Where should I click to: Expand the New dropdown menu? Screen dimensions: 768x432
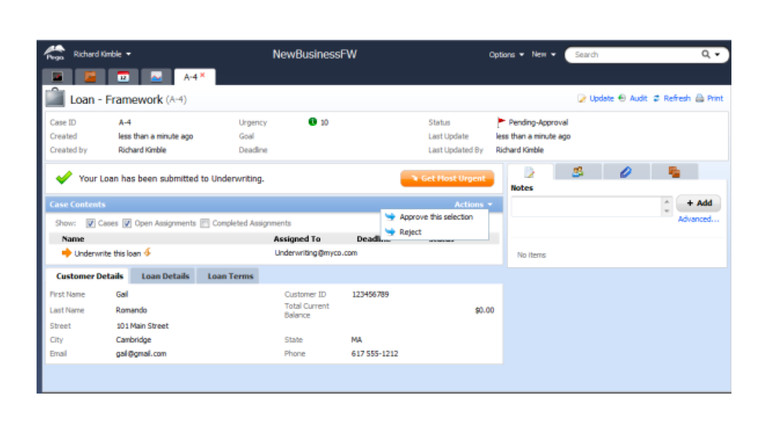(544, 55)
